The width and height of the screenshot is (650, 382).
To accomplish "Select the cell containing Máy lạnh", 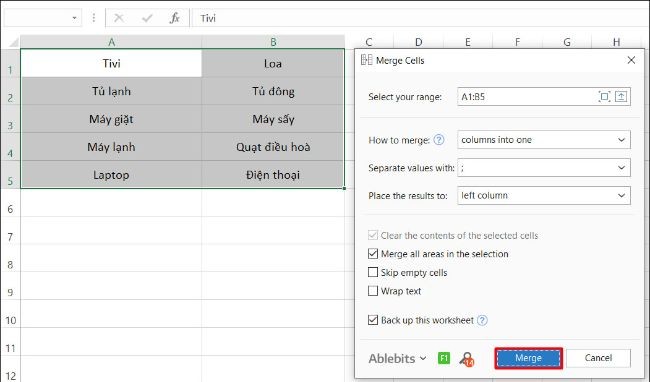I will 111,147.
